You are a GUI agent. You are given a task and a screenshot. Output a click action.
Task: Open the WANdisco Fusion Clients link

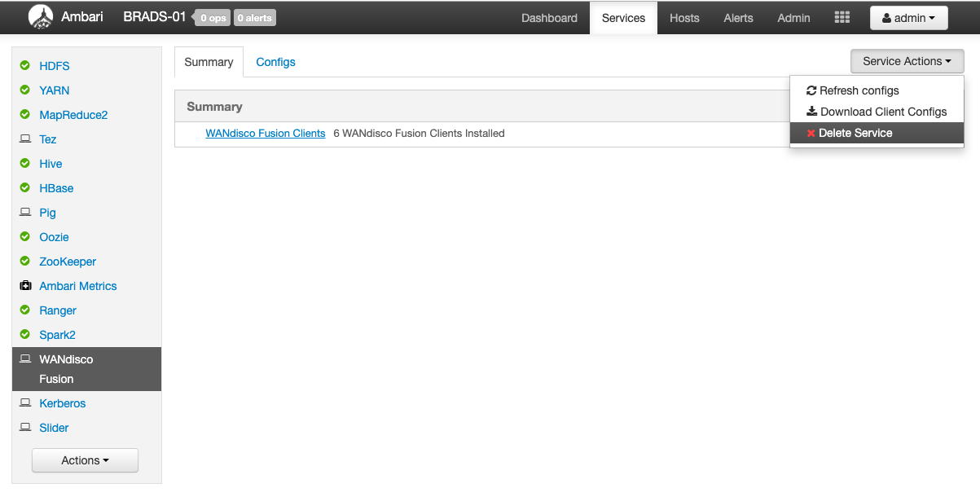tap(265, 133)
